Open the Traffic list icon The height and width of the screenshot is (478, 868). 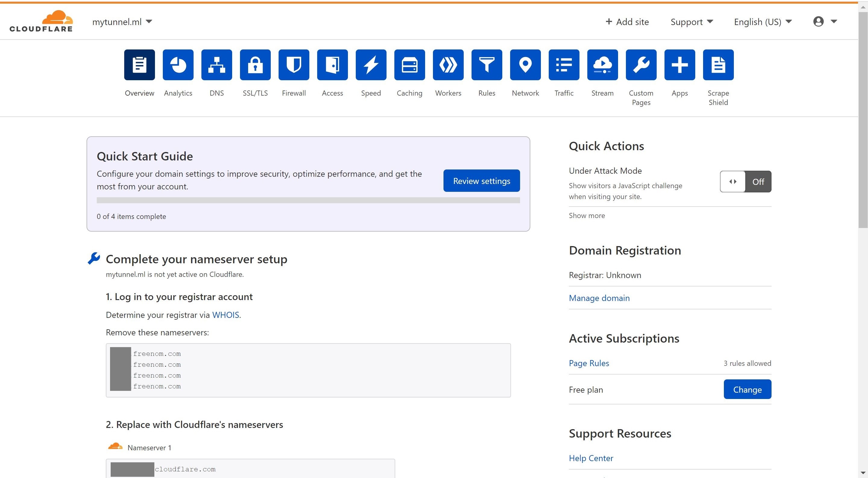click(x=564, y=65)
